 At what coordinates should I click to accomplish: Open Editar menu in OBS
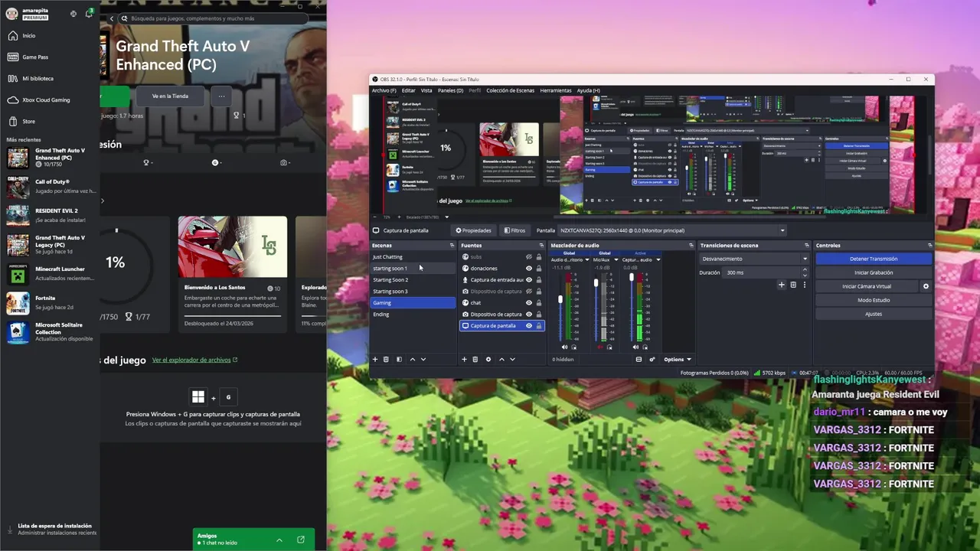click(408, 90)
